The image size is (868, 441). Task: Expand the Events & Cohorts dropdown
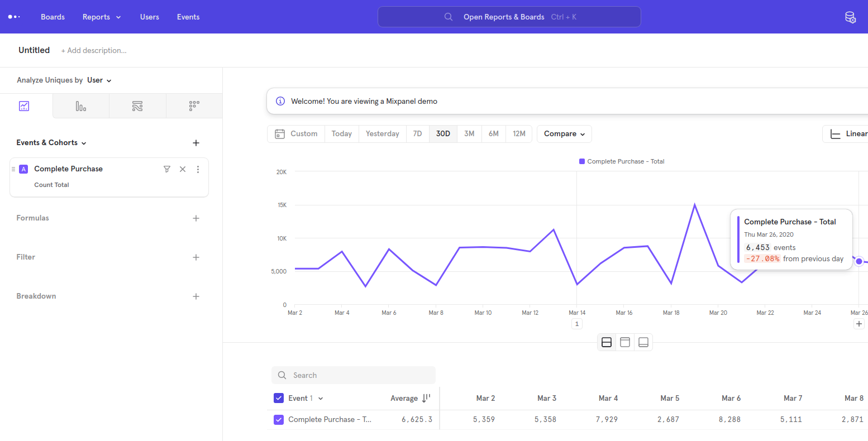pos(51,143)
